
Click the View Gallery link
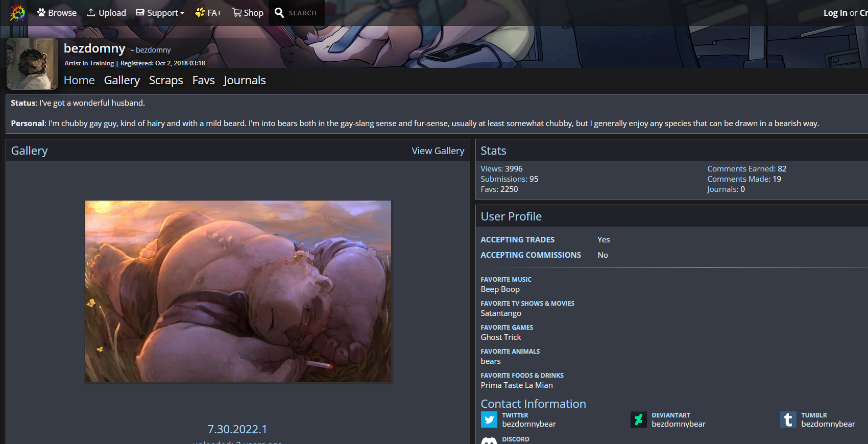click(x=438, y=151)
